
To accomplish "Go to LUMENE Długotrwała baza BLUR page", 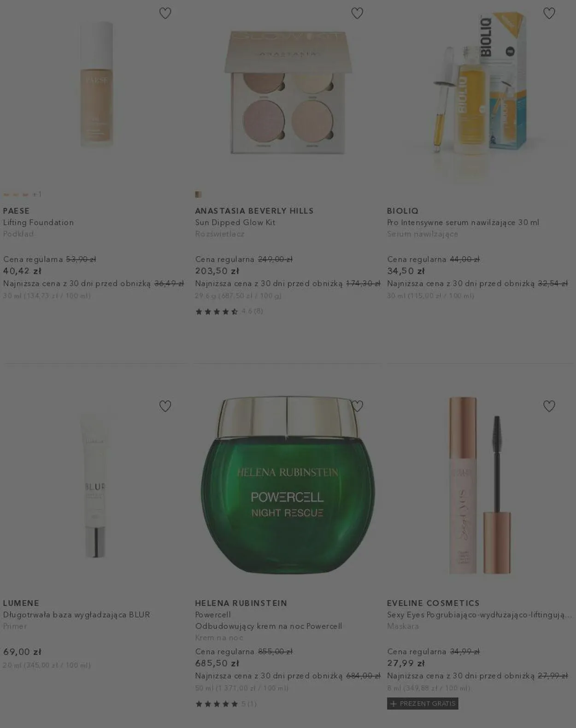I will (76, 615).
